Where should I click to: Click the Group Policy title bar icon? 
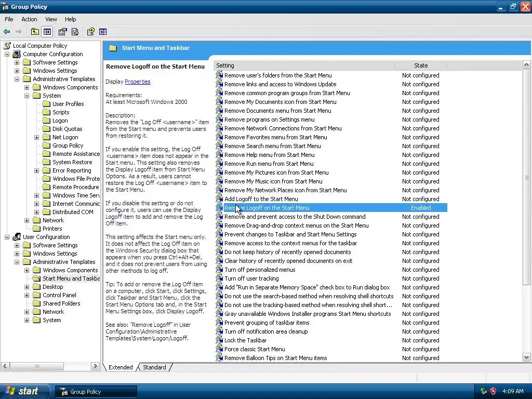point(5,6)
